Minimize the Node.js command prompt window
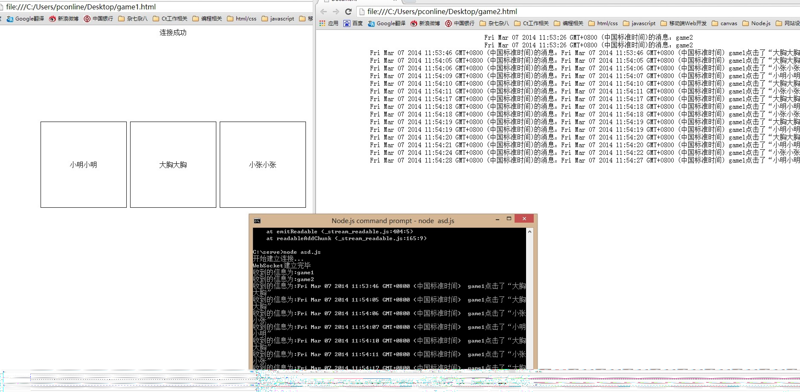This screenshot has height=392, width=800. pyautogui.click(x=497, y=219)
